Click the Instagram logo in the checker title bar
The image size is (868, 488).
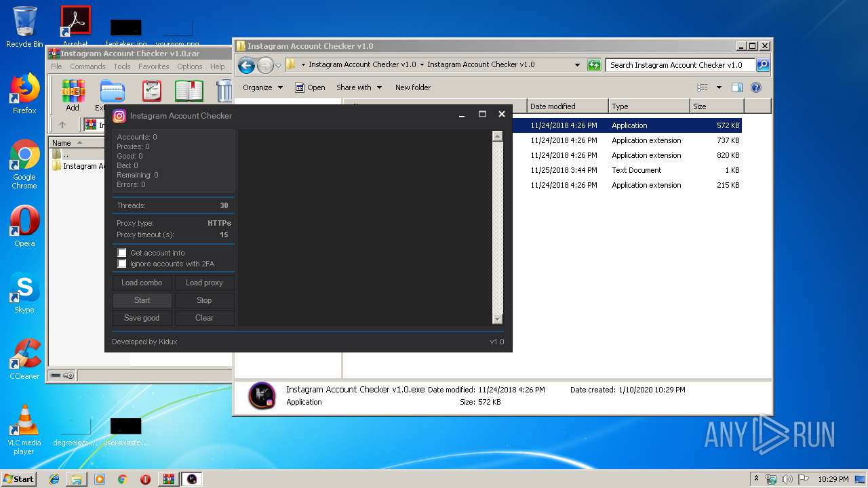119,116
